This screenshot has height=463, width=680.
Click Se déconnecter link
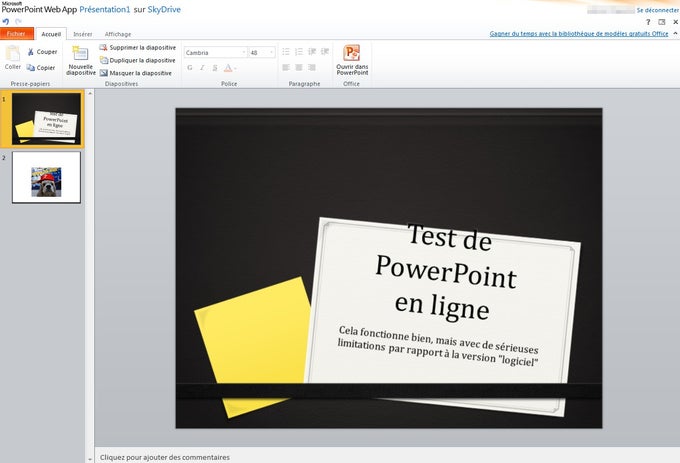coord(657,10)
